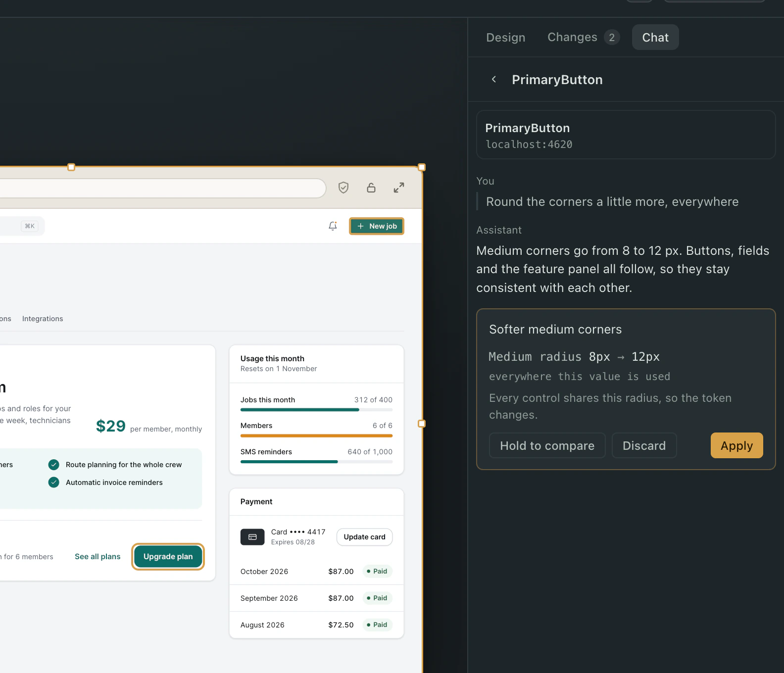This screenshot has height=673, width=784.
Task: Apply the softer medium corners change
Action: point(737,445)
